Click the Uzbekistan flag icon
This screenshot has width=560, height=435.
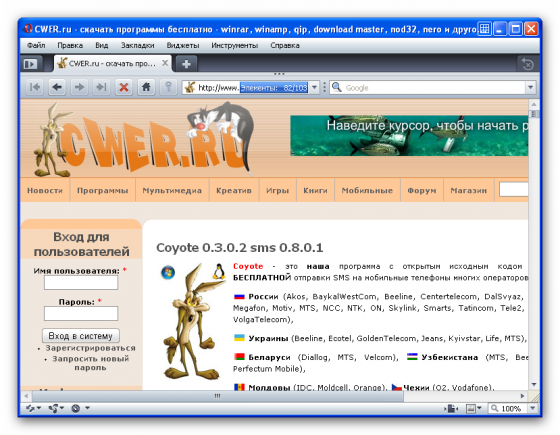click(412, 357)
